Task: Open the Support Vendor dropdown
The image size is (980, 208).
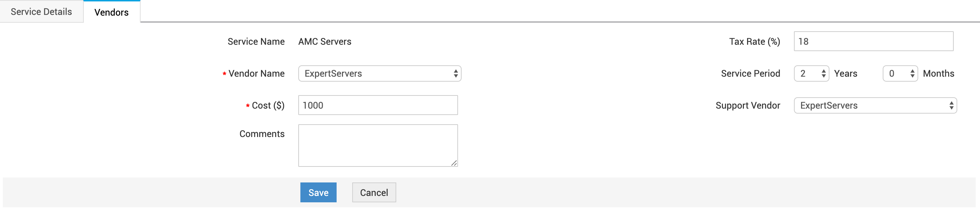Action: point(875,105)
